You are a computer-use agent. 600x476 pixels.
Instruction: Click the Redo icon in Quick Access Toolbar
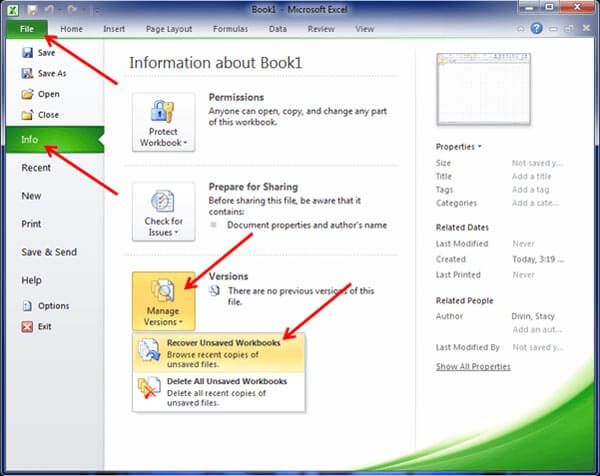(72, 10)
